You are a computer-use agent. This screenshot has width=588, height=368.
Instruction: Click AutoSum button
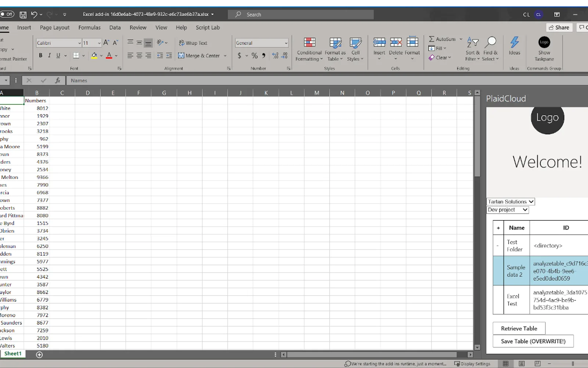pos(442,39)
